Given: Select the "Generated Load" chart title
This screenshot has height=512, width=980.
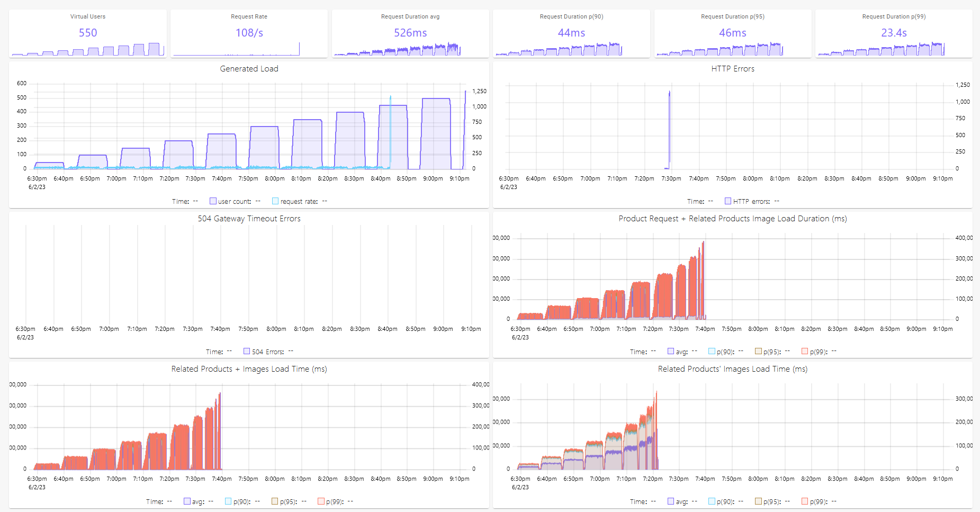Looking at the screenshot, I should click(249, 68).
